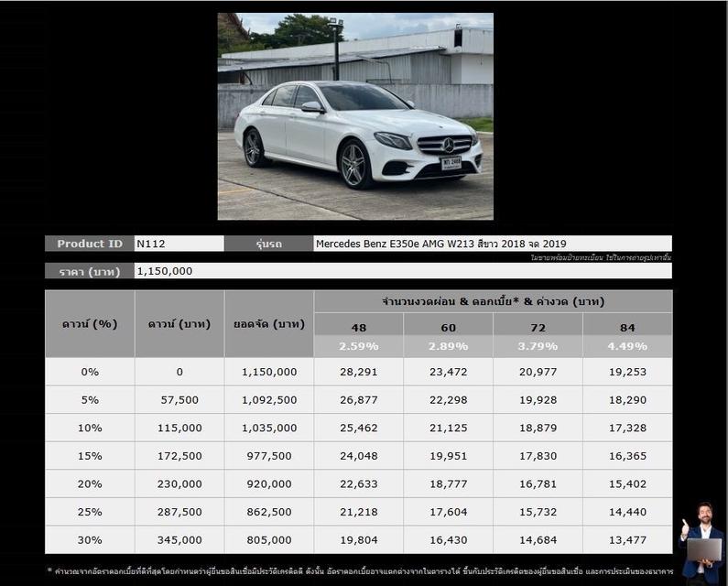Select the 60 months column header
This screenshot has height=586, width=728.
click(448, 327)
